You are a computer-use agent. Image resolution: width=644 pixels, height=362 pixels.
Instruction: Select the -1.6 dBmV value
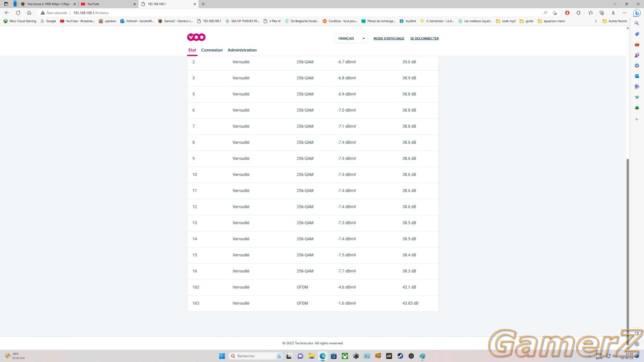[x=347, y=303]
